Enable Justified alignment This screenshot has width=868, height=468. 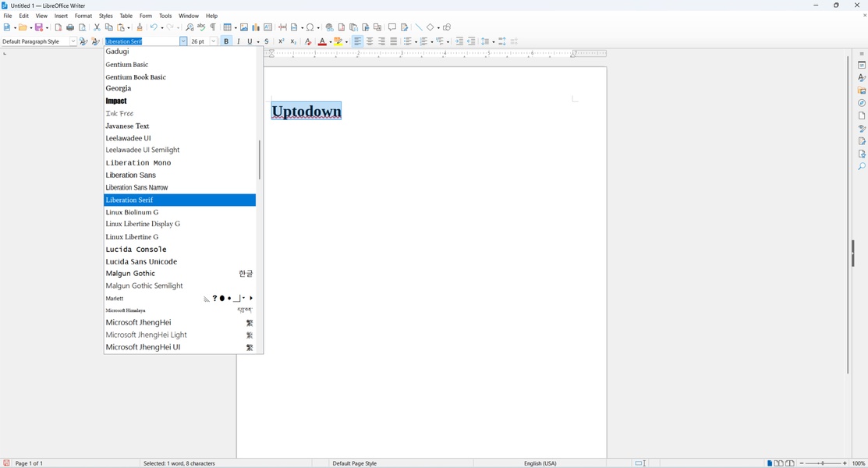(x=394, y=41)
